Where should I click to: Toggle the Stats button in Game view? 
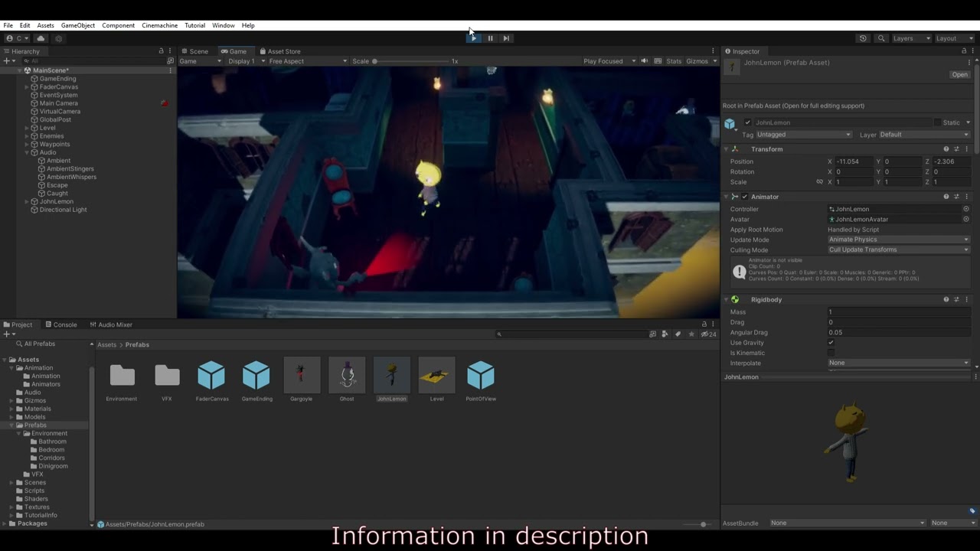[674, 61]
